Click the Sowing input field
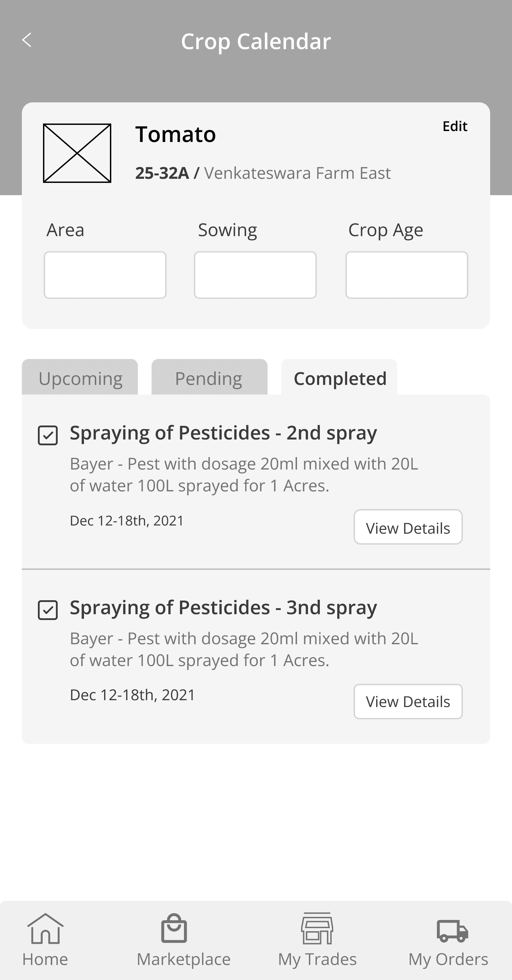The width and height of the screenshot is (512, 980). [255, 275]
